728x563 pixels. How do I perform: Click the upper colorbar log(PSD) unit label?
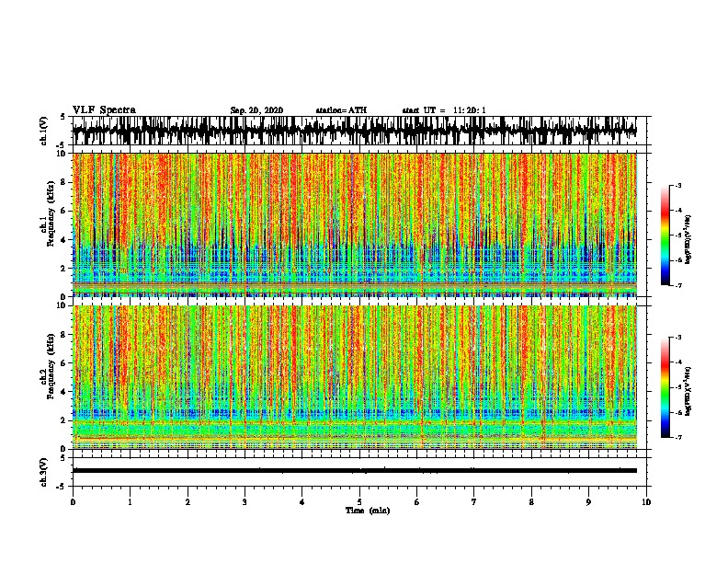click(x=688, y=240)
